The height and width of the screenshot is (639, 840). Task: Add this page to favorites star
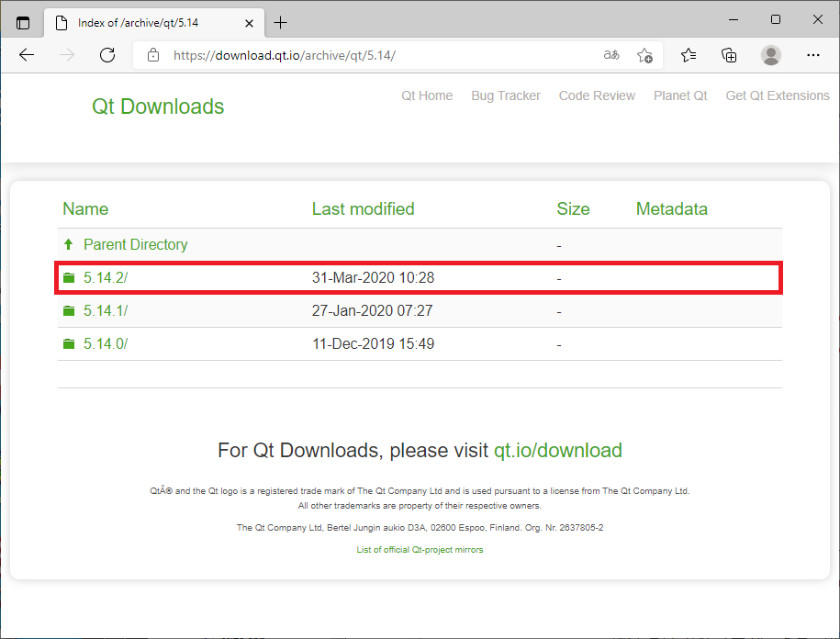[x=644, y=55]
